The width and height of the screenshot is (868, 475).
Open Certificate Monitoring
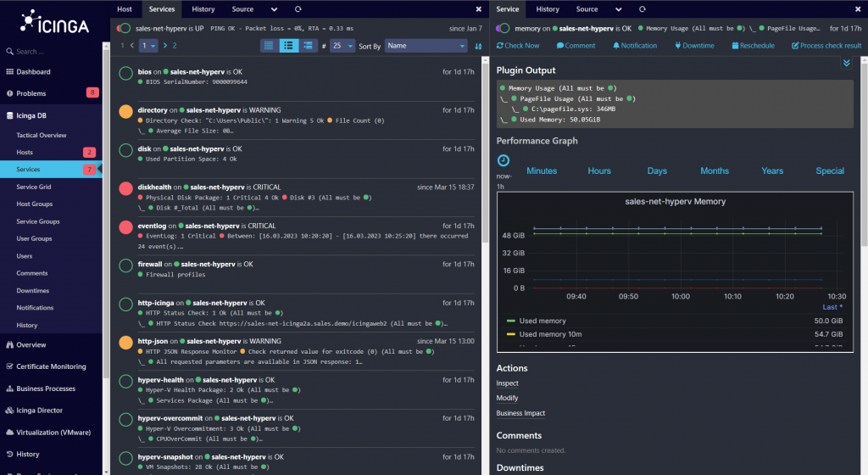pos(46,366)
